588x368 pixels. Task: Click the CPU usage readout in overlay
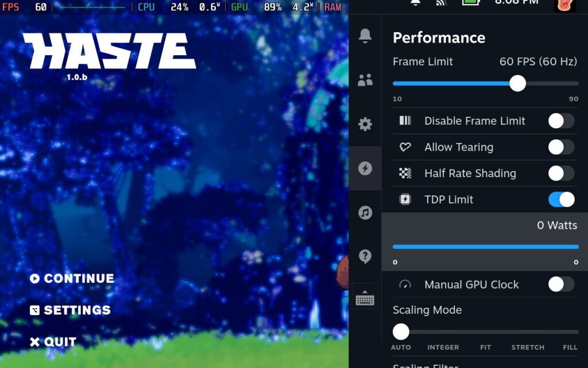[179, 7]
